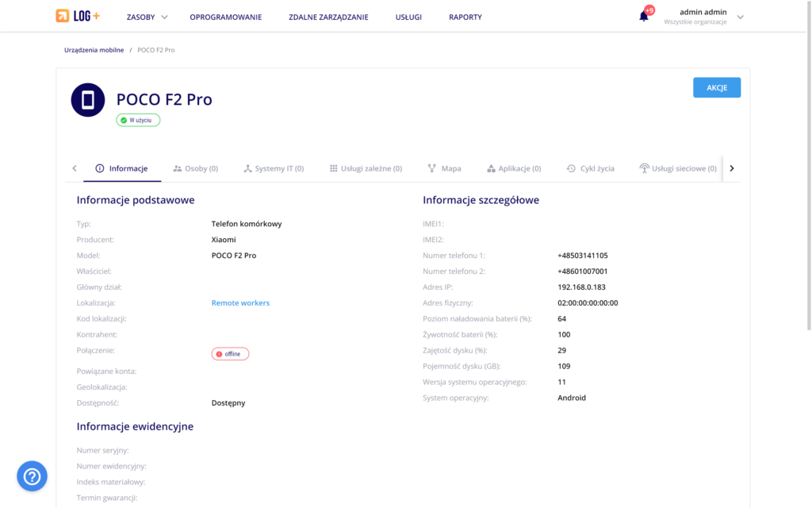This screenshot has width=812, height=508.
Task: Click the antenna icon on Usługi sieciowe
Action: click(644, 168)
